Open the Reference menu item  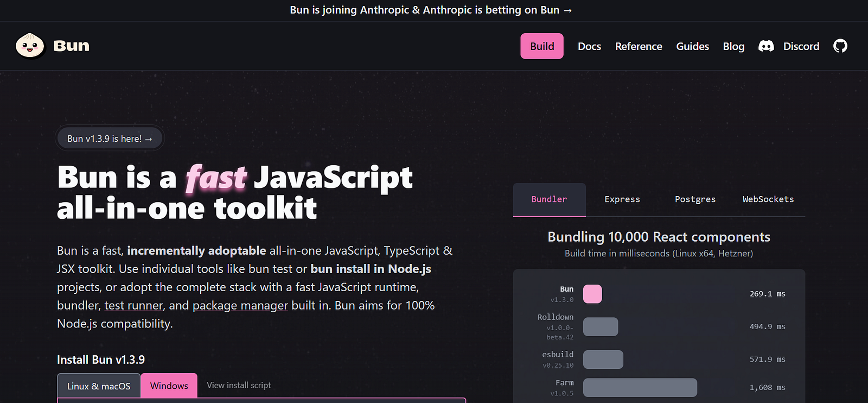pyautogui.click(x=639, y=46)
